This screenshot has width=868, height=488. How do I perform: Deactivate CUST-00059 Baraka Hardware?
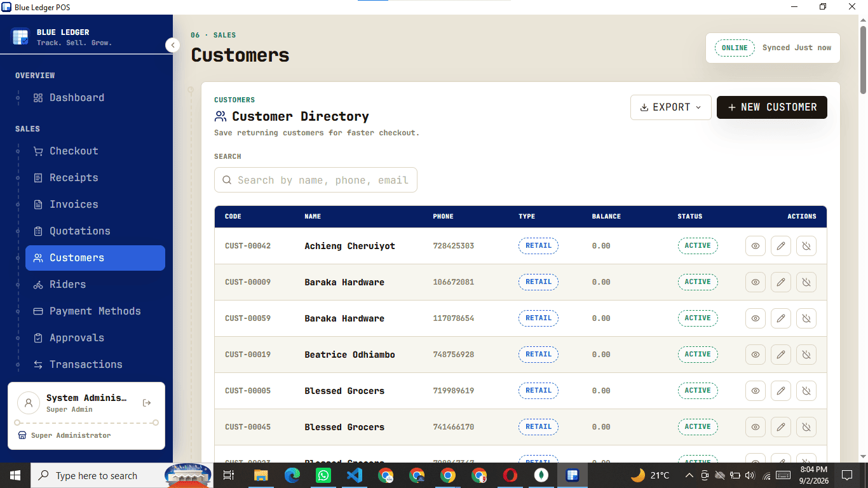click(x=806, y=318)
